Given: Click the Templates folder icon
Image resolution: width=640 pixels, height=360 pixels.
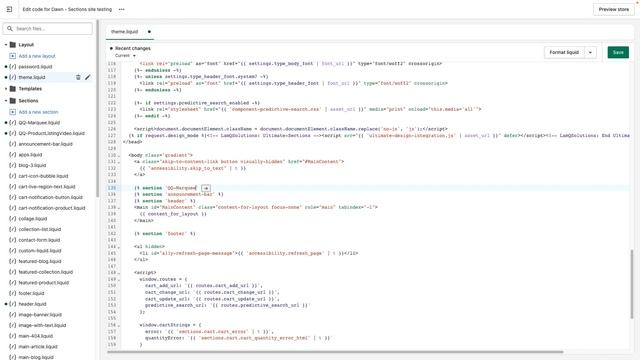Looking at the screenshot, I should [x=13, y=89].
